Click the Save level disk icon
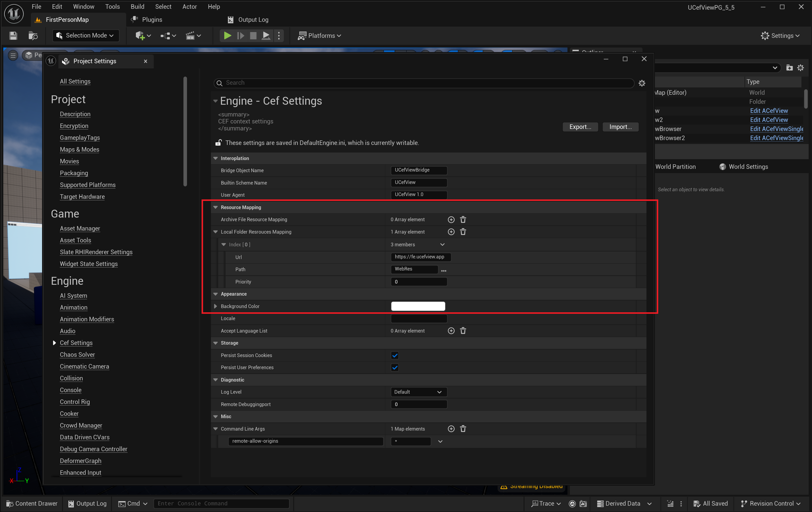 pyautogui.click(x=13, y=35)
